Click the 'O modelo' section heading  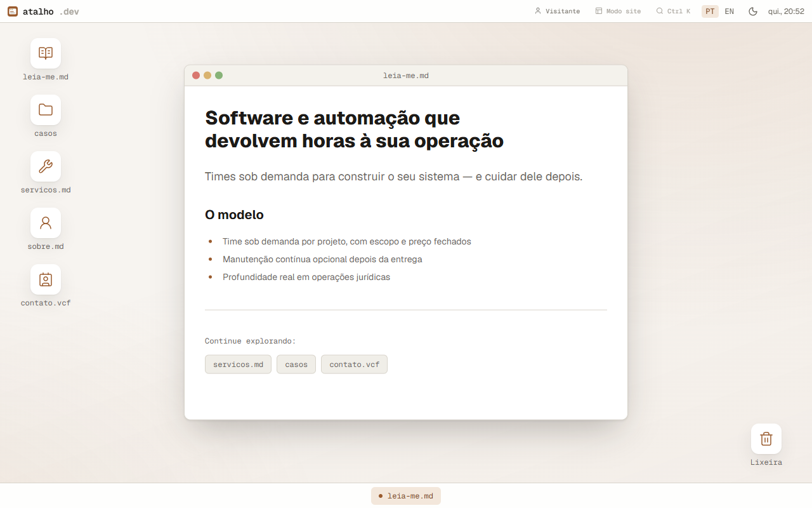pyautogui.click(x=234, y=215)
